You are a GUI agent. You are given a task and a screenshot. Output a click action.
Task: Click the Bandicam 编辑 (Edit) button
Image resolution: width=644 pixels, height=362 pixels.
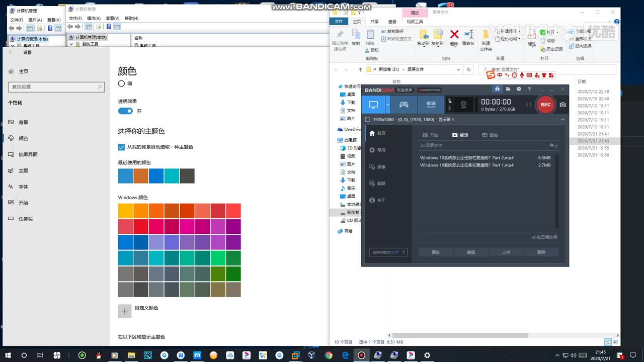click(471, 252)
